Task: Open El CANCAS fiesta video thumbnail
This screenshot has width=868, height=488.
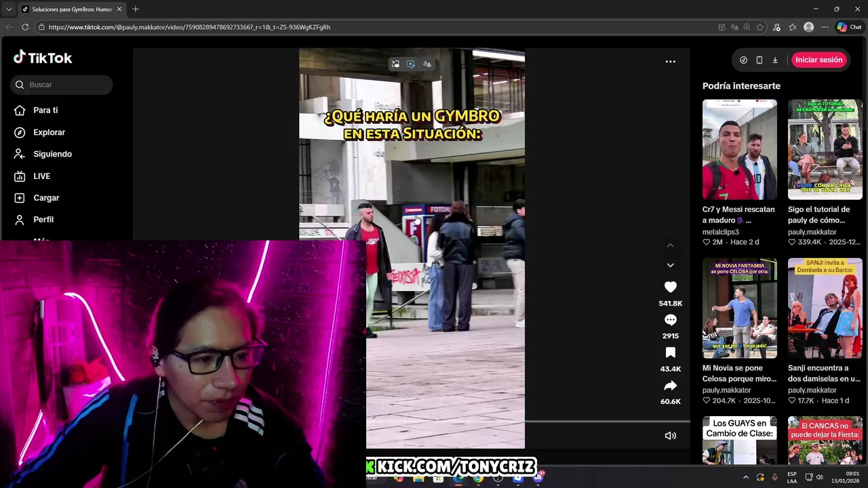Action: [x=825, y=441]
